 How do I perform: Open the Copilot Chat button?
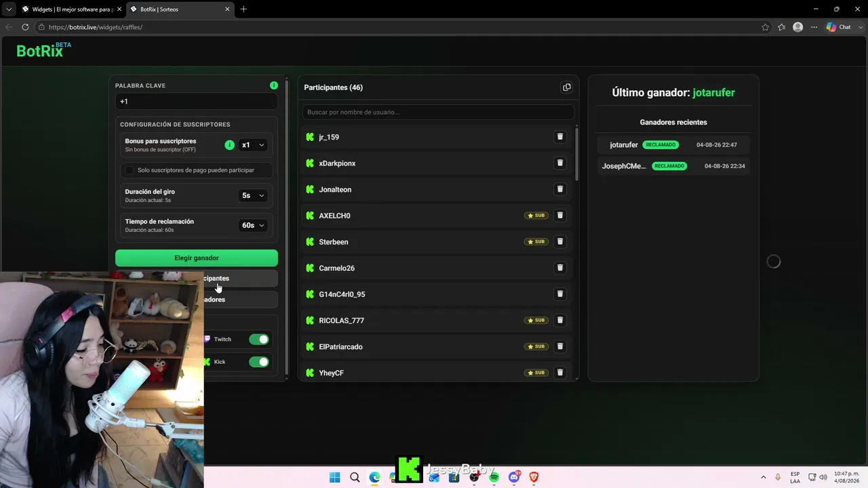click(x=839, y=27)
